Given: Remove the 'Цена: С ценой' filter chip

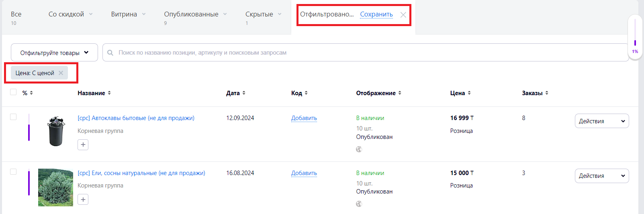Looking at the screenshot, I should tap(61, 73).
